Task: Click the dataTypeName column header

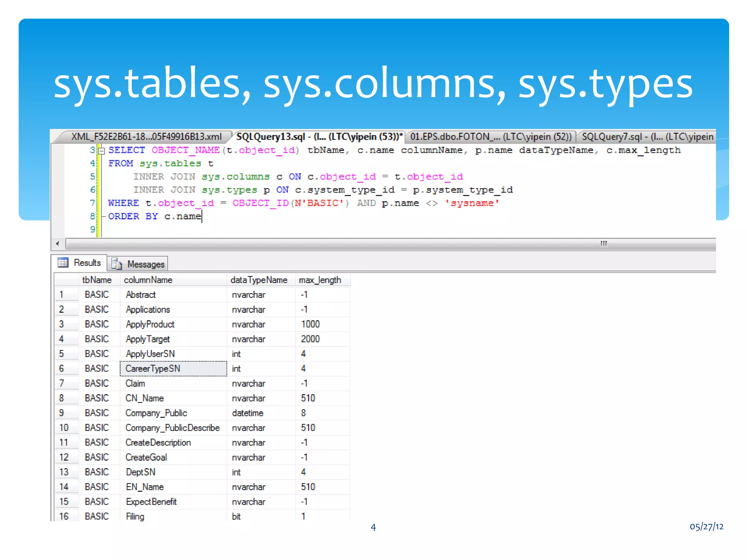Action: point(259,280)
